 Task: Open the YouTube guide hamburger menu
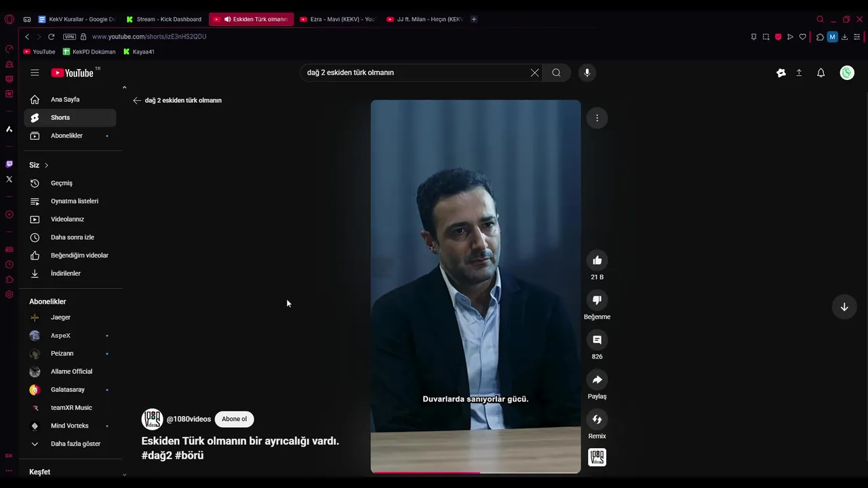coord(35,73)
